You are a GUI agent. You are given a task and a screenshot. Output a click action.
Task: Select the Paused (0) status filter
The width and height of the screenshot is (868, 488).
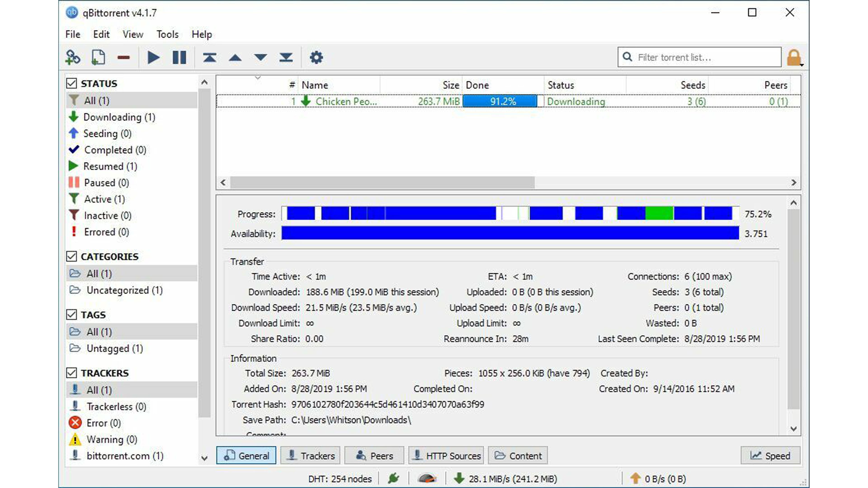coord(132,183)
